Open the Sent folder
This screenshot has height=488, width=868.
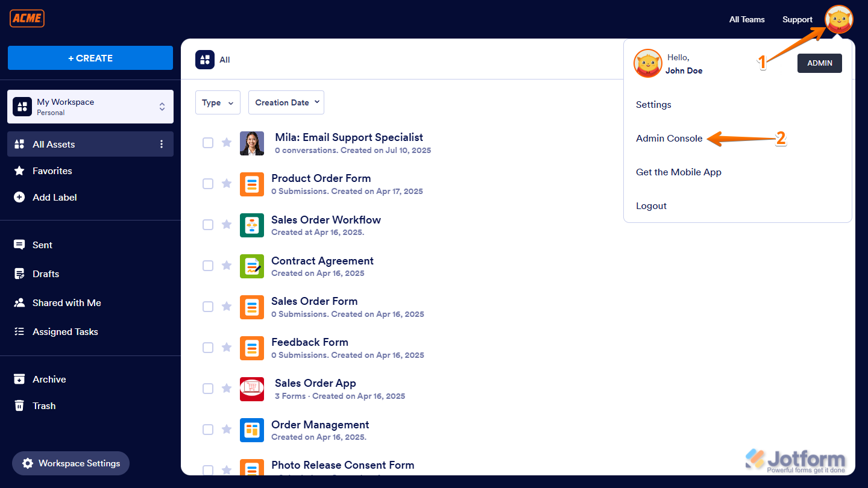tap(42, 245)
